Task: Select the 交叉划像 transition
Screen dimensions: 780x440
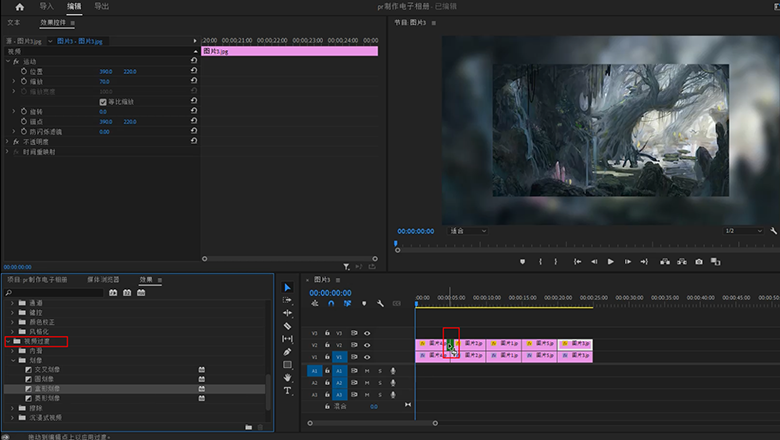Action: 47,370
